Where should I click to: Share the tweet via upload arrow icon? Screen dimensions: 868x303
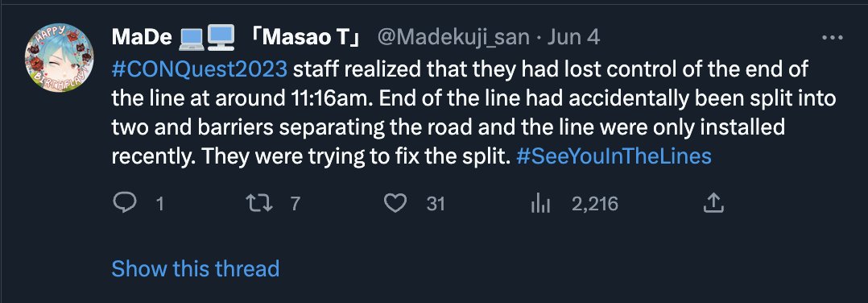click(x=713, y=203)
